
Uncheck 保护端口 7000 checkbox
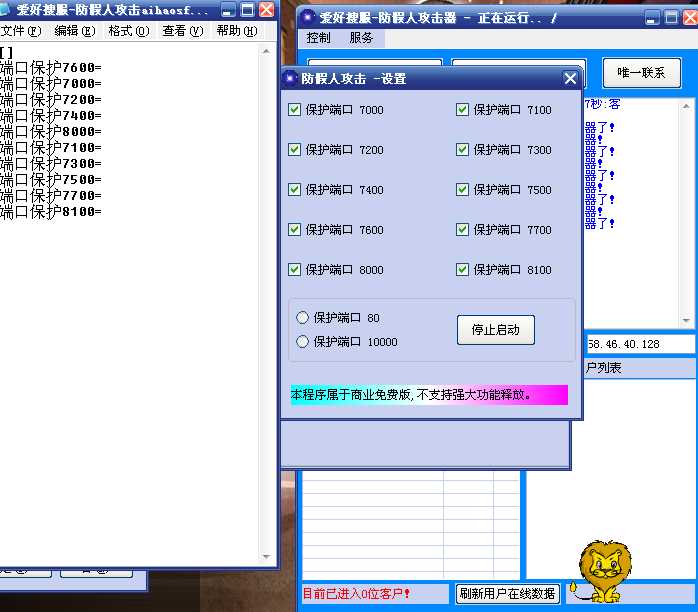click(295, 110)
